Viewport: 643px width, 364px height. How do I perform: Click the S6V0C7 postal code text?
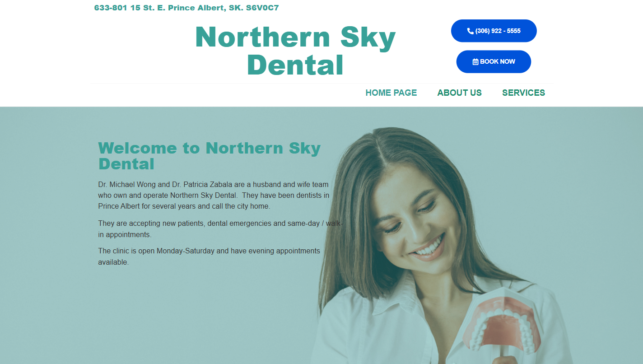[x=262, y=8]
